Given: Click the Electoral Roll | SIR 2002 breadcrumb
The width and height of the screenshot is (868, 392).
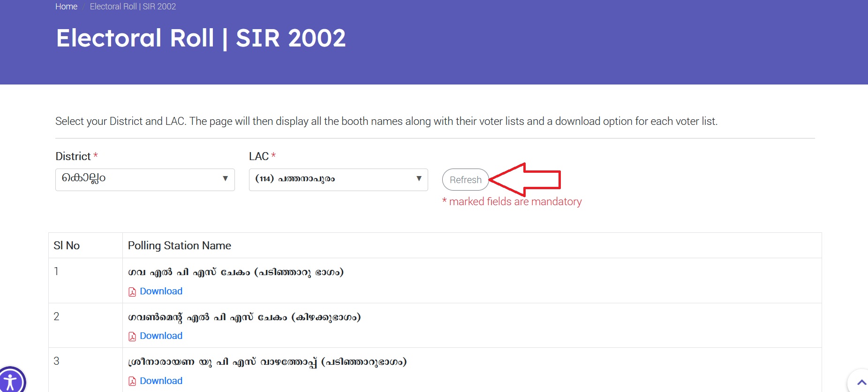Looking at the screenshot, I should [133, 7].
